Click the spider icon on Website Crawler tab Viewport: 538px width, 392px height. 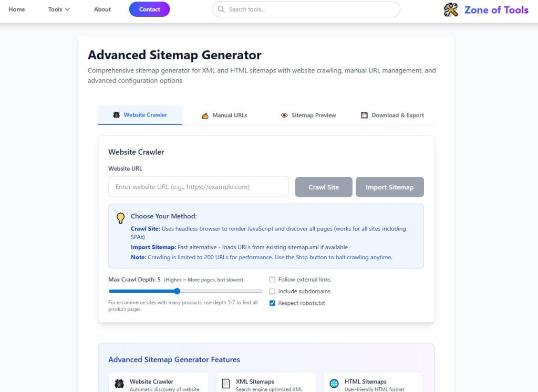pyautogui.click(x=117, y=114)
